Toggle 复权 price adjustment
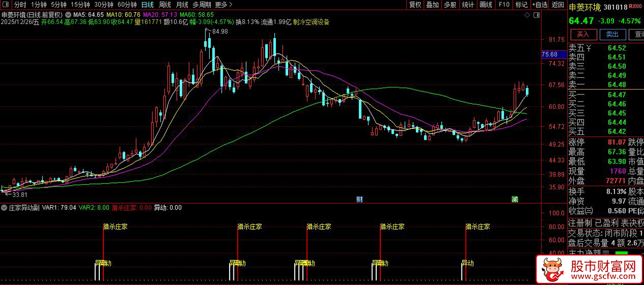Screen dimensions: 644x285 click(x=415, y=4)
